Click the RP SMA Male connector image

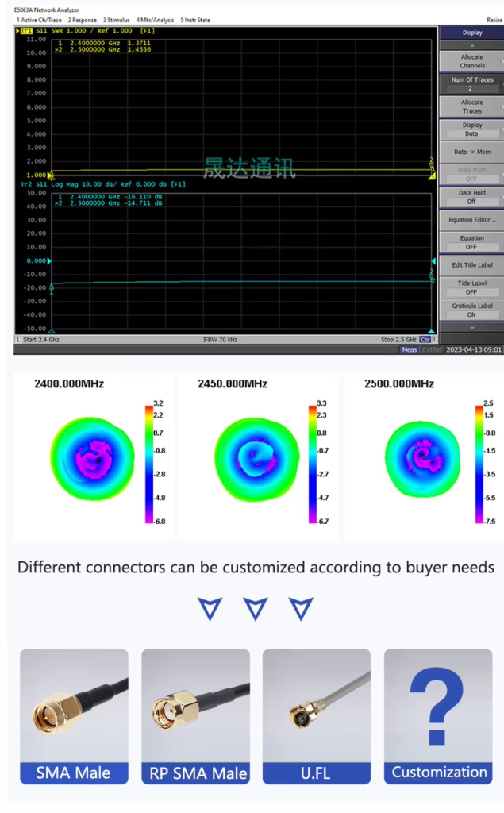(195, 706)
